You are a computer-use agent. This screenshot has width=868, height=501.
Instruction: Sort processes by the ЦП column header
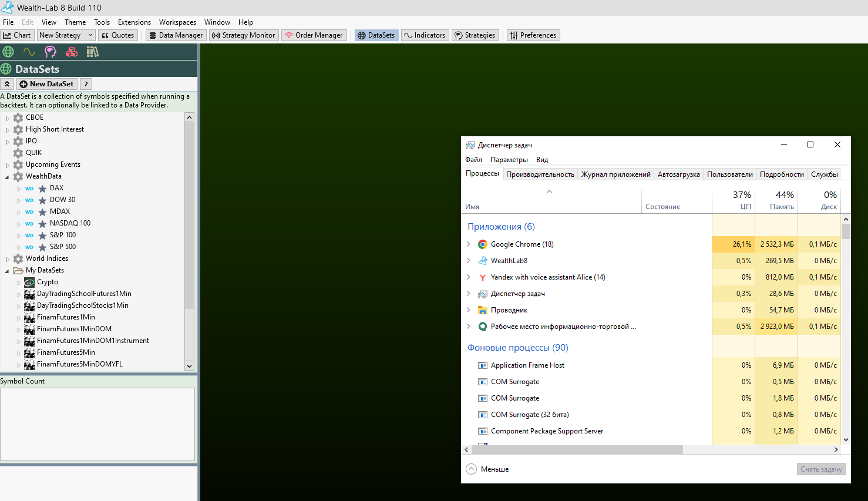coord(734,200)
